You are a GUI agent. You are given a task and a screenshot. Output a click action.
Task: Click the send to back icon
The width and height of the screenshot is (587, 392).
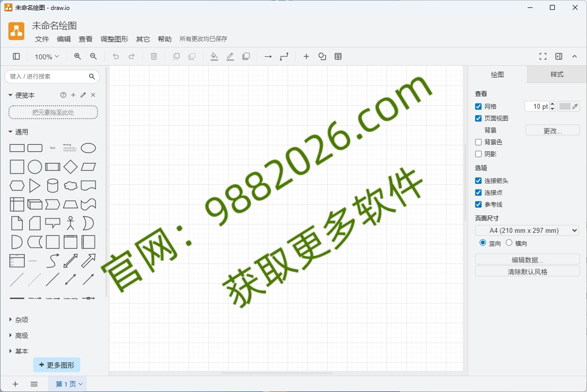pyautogui.click(x=192, y=56)
